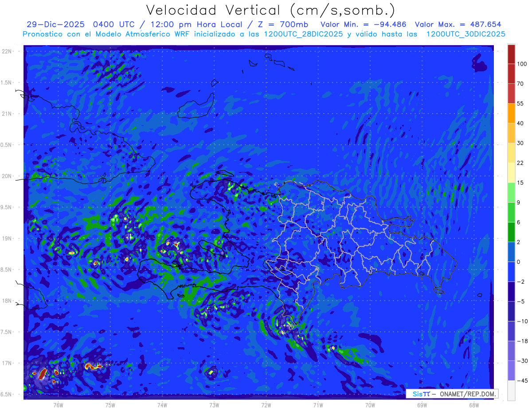Select the blue swatch between -2 and 0
Image resolution: width=532 pixels, height=411 pixels.
pos(511,272)
